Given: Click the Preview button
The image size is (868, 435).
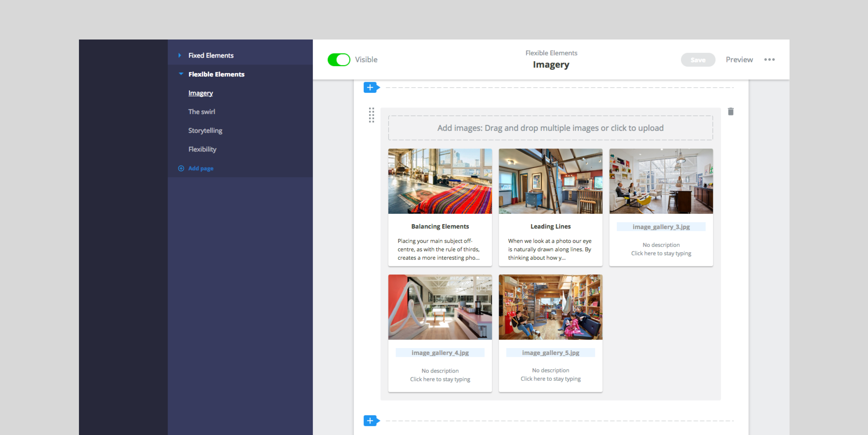Looking at the screenshot, I should point(739,60).
